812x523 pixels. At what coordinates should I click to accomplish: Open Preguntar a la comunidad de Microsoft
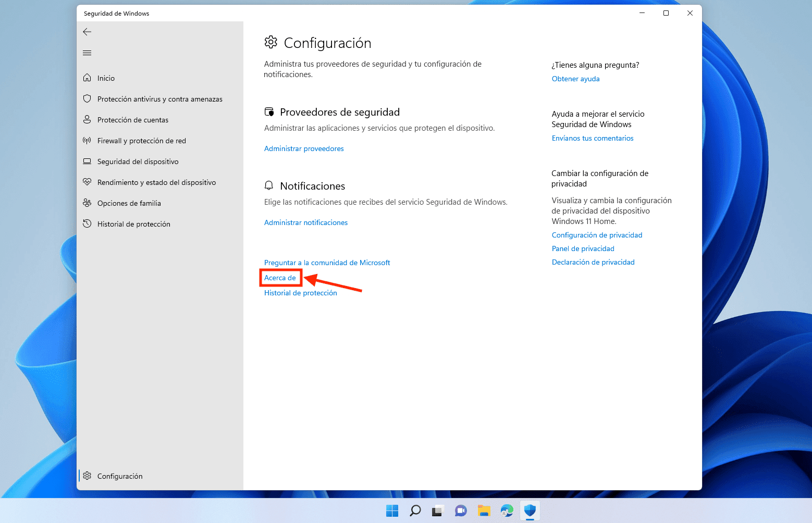(327, 263)
